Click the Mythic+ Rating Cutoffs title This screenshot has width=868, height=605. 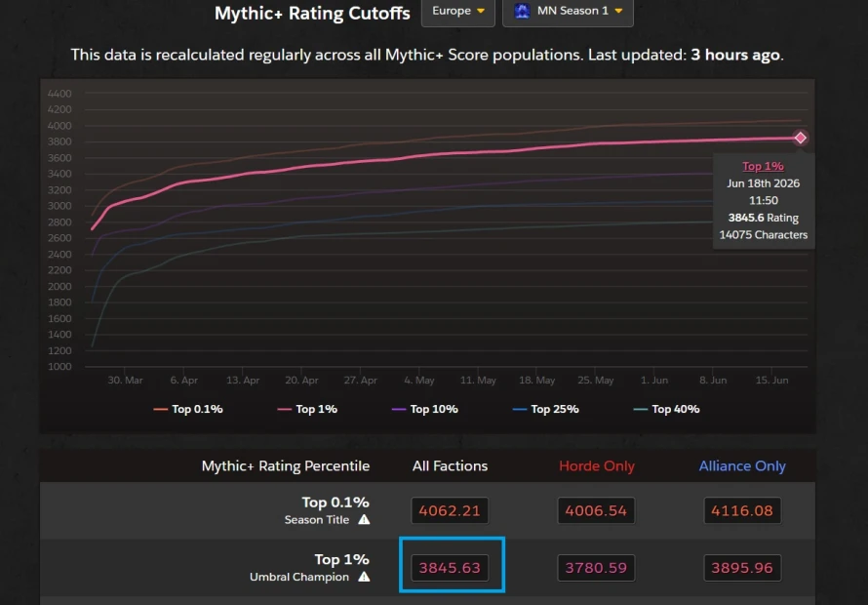(x=312, y=13)
